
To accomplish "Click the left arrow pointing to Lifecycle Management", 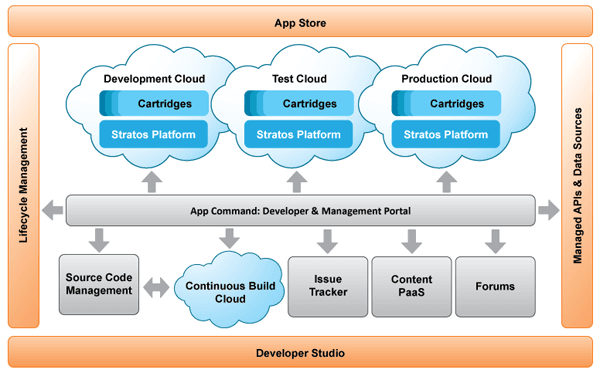I will [52, 210].
